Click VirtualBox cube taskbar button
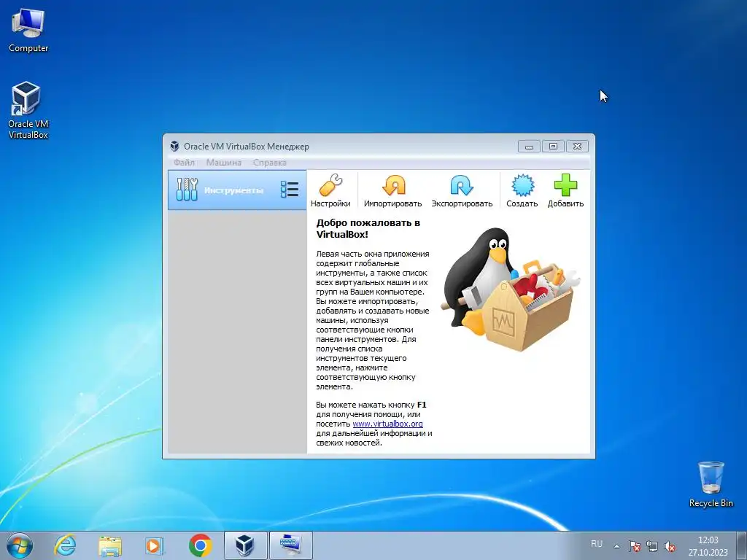 click(x=245, y=545)
